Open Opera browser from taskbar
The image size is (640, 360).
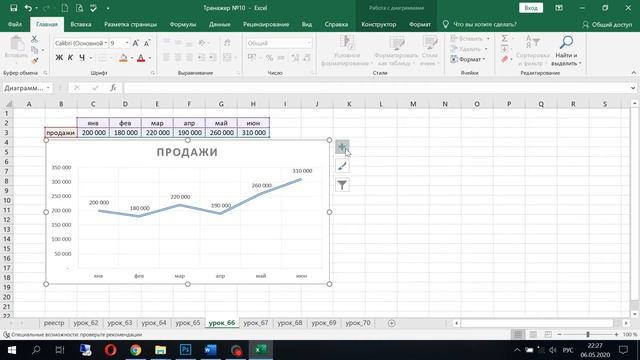click(x=111, y=350)
